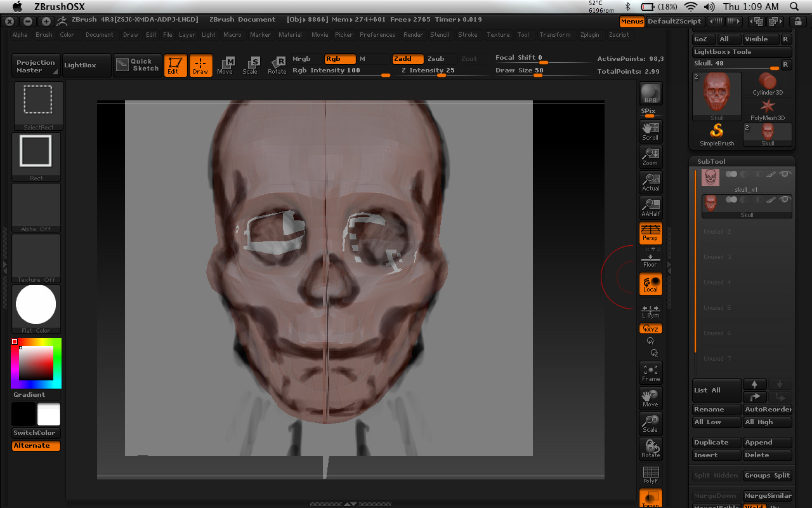Activate the Move mode icon
The width and height of the screenshot is (812, 508).
225,65
